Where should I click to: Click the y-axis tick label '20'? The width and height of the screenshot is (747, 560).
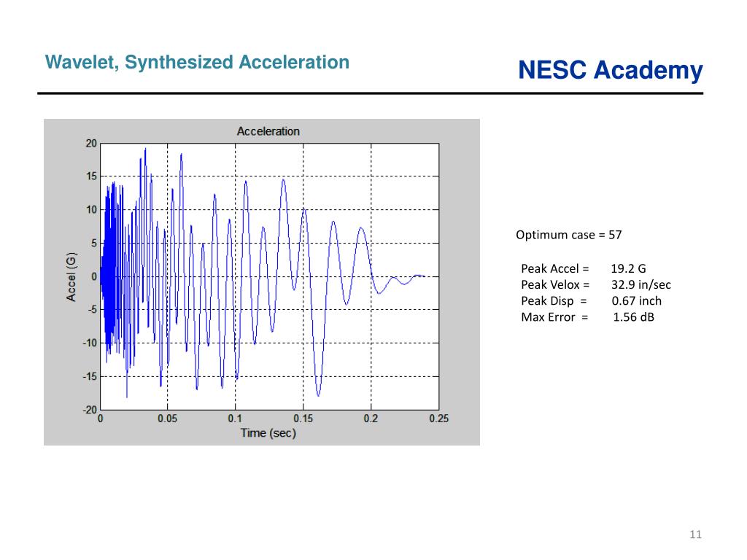click(x=91, y=144)
